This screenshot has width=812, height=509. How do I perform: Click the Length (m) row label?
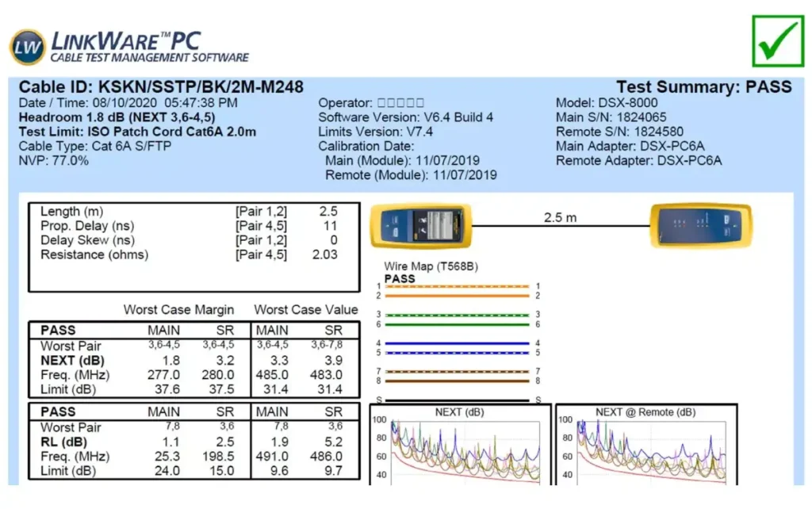pyautogui.click(x=72, y=211)
